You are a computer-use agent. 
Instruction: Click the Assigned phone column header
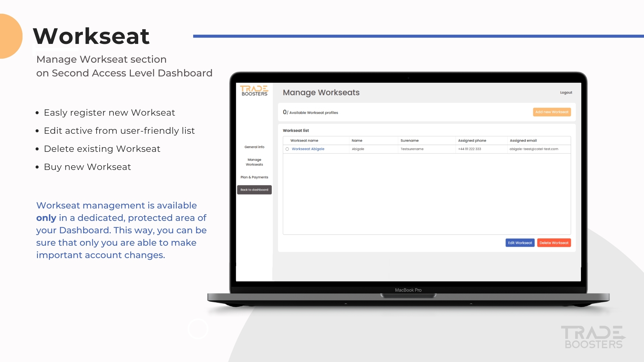pyautogui.click(x=472, y=141)
